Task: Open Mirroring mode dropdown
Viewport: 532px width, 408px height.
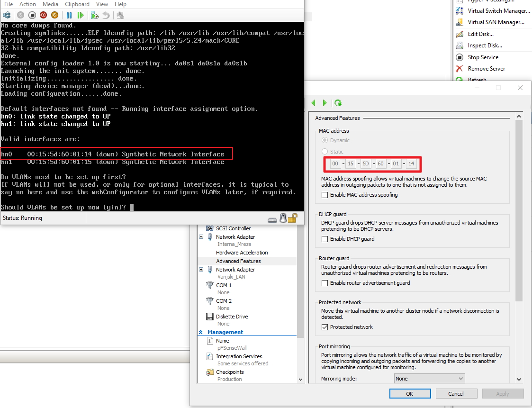Action: (x=429, y=379)
